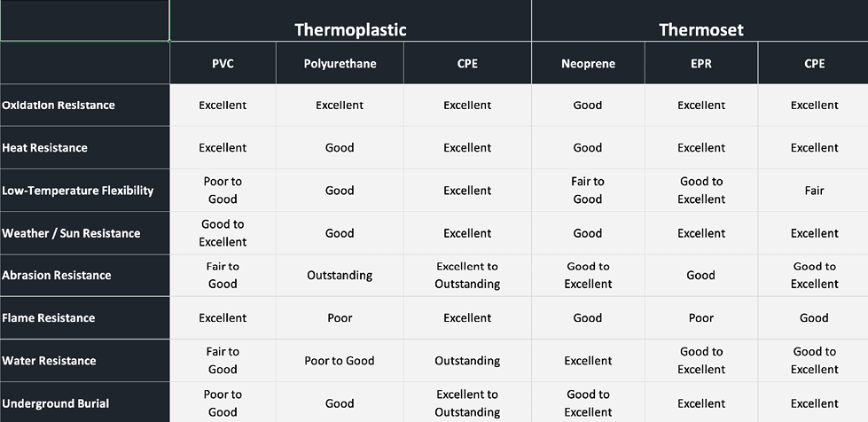The height and width of the screenshot is (422, 868).
Task: Select the EPR column header
Action: point(701,63)
